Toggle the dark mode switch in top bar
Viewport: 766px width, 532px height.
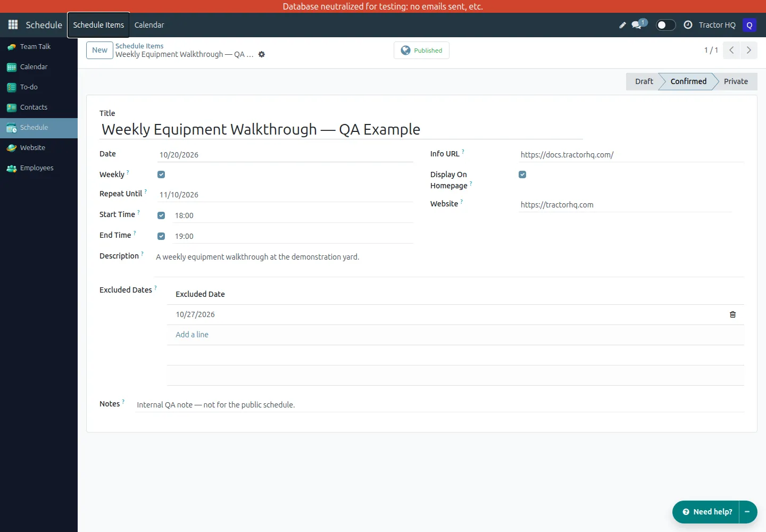[665, 25]
